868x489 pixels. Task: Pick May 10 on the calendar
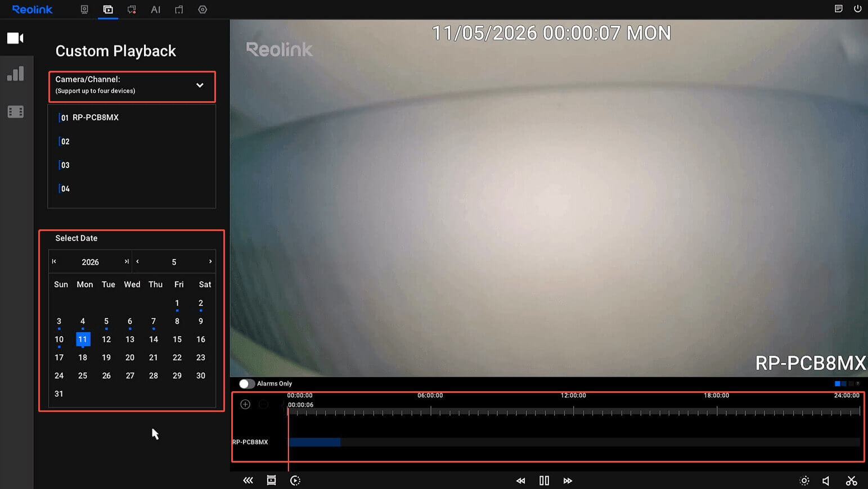(59, 339)
